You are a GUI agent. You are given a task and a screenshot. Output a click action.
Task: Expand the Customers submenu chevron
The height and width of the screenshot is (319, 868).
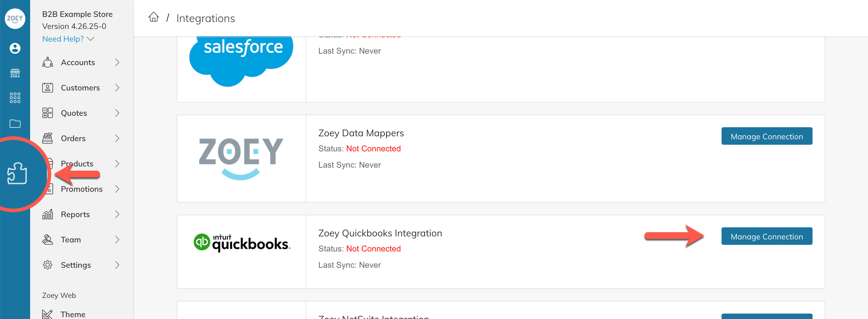117,88
